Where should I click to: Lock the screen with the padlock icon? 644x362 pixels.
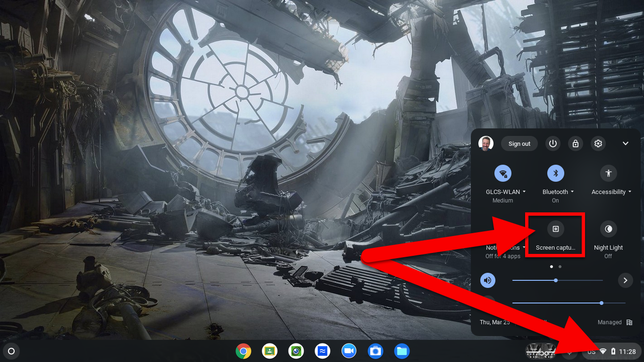[576, 143]
